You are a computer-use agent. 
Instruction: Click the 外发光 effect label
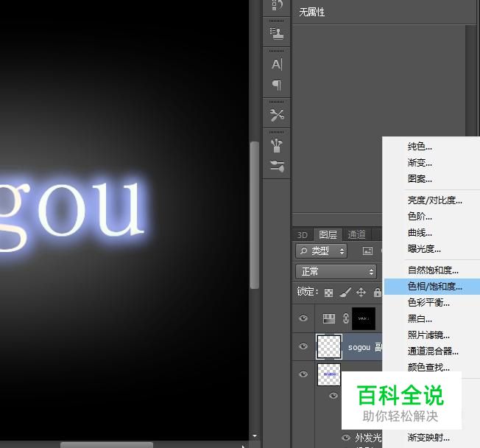click(x=368, y=438)
